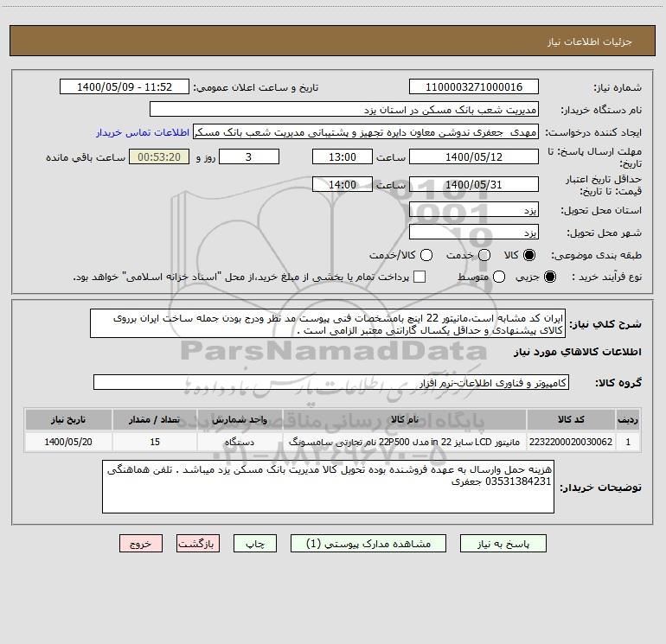Click the شرح کلی نیاز description box
This screenshot has height=644, width=666.
pyautogui.click(x=328, y=323)
